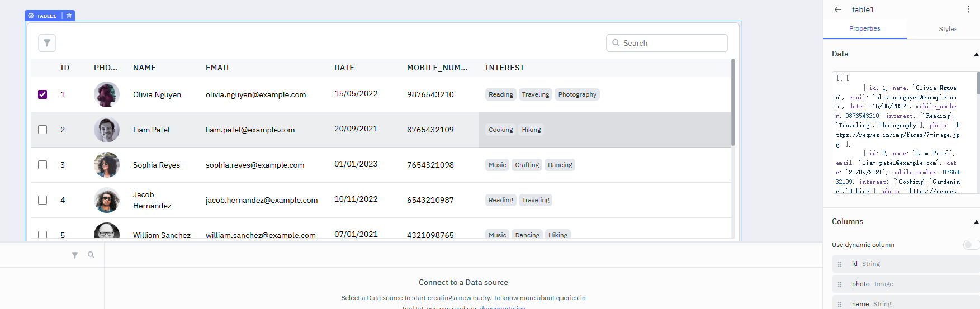This screenshot has width=980, height=309.
Task: Select the Sophia Reyes row checkbox
Action: 42,165
